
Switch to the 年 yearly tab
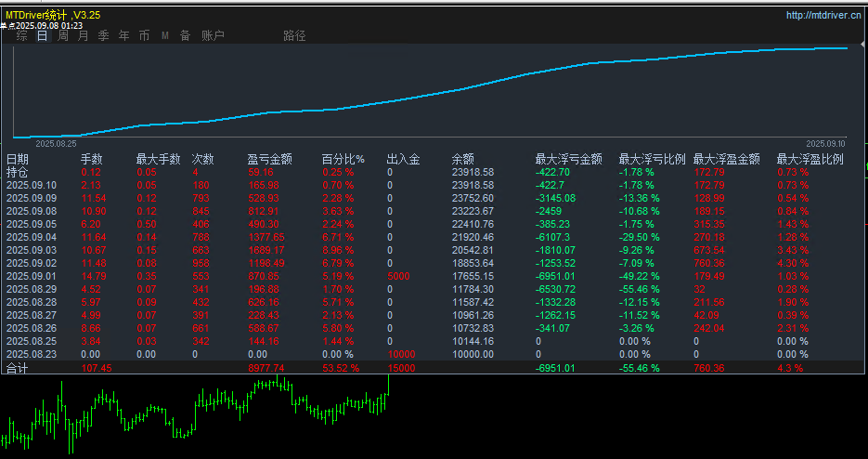124,36
